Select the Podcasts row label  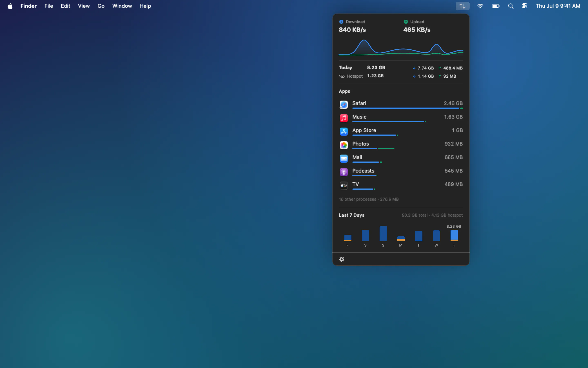pyautogui.click(x=363, y=171)
